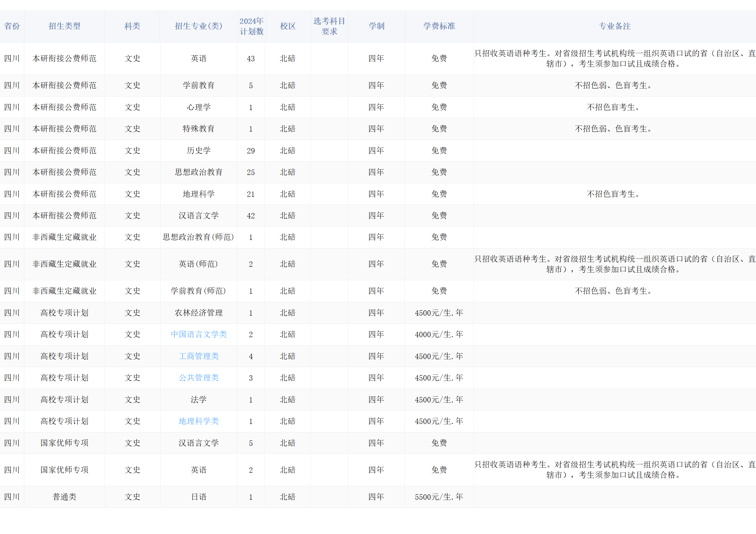
Task: Open the 地理科学类 link
Action: pos(199,421)
